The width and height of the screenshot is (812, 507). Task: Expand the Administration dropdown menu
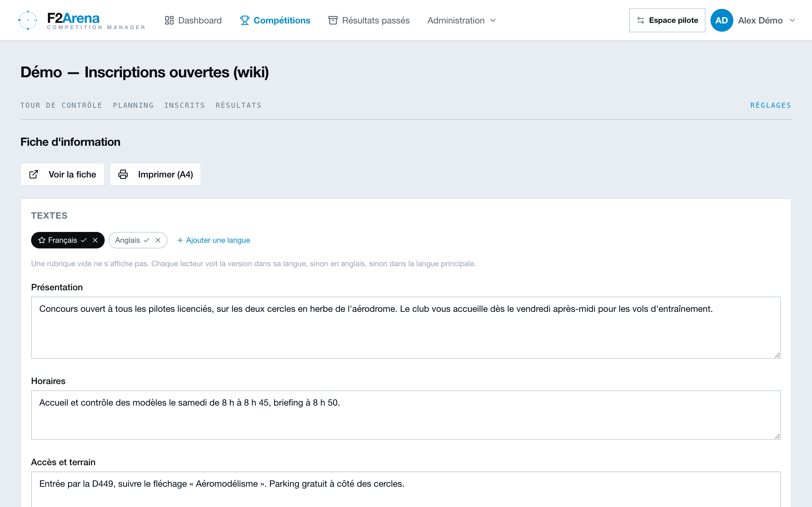click(x=462, y=21)
